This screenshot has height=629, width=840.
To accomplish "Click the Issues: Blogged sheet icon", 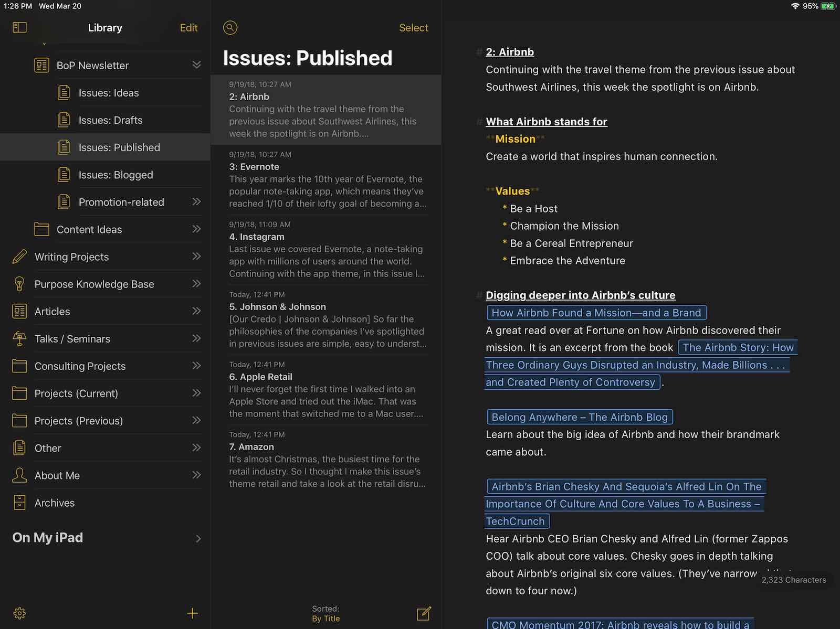I will pyautogui.click(x=64, y=175).
